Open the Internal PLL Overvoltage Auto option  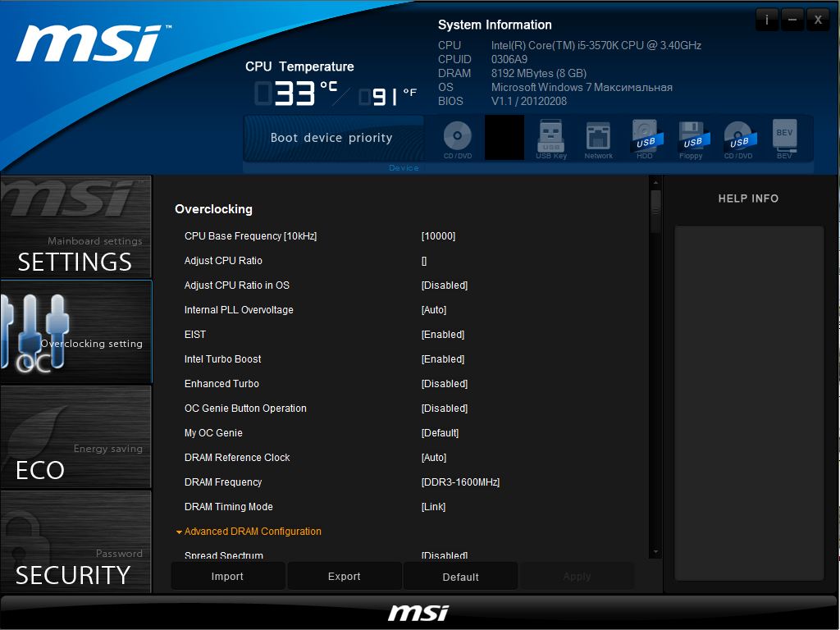(434, 310)
